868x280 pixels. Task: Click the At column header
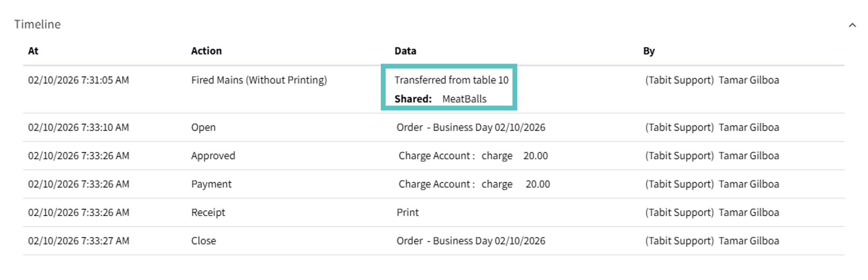[x=33, y=51]
